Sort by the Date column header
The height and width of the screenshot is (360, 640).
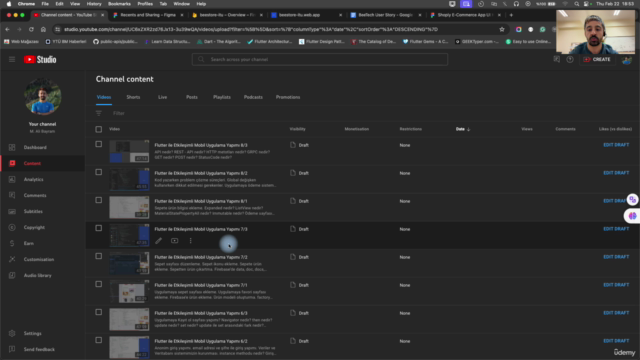click(463, 129)
